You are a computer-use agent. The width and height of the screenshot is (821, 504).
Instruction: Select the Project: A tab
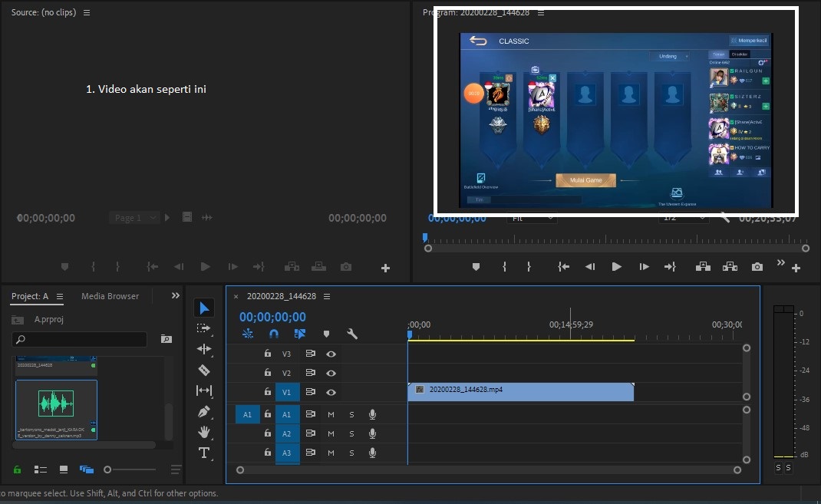(x=30, y=296)
